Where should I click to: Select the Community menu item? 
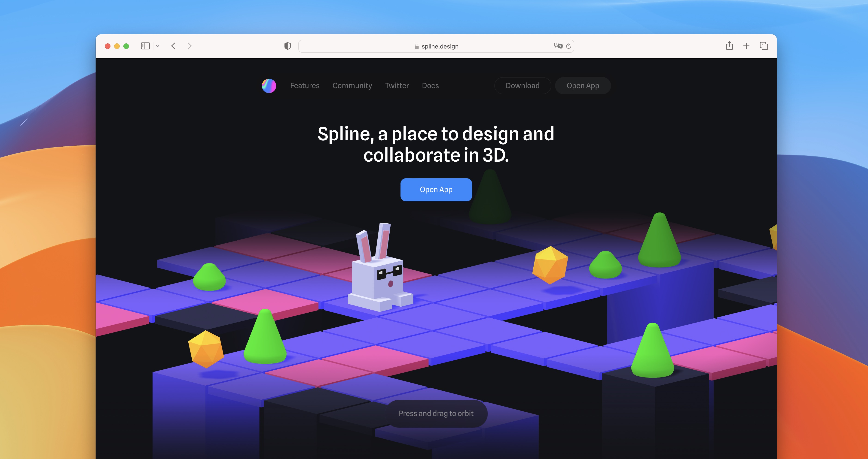pyautogui.click(x=352, y=85)
